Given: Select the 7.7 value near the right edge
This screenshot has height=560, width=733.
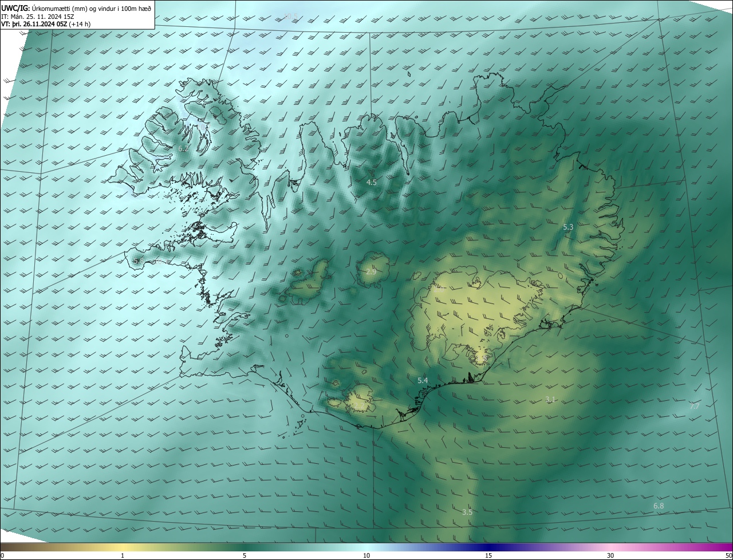Looking at the screenshot, I should pyautogui.click(x=694, y=407).
